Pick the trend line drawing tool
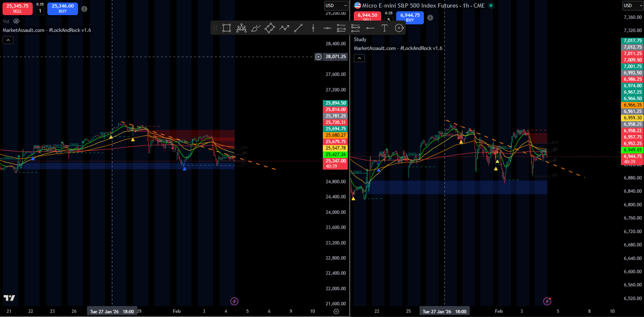 point(298,28)
